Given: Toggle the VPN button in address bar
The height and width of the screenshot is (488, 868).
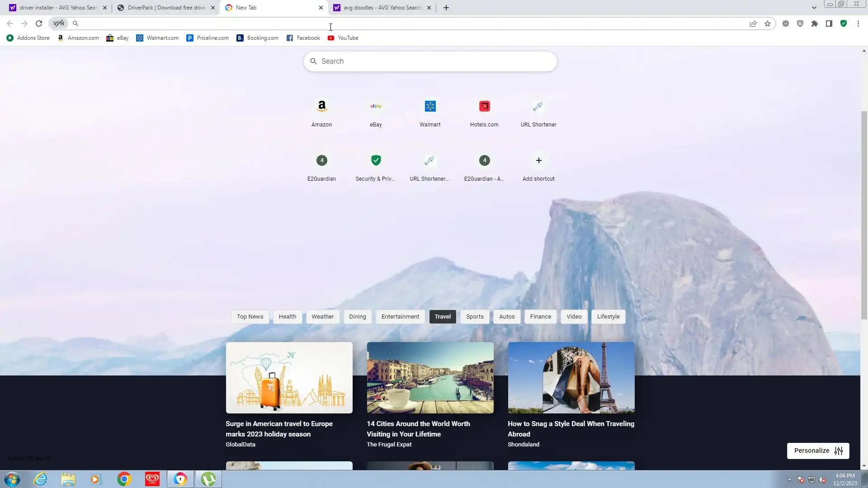Looking at the screenshot, I should [x=59, y=23].
